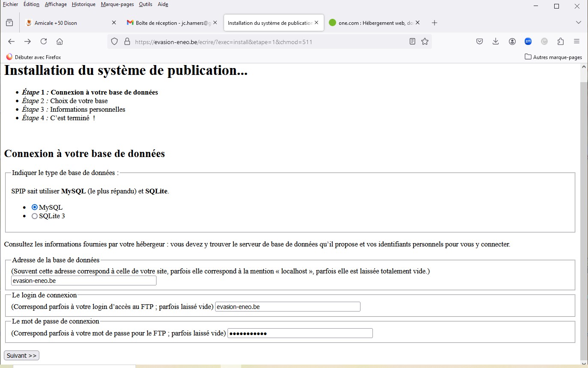Open the Historique menu

(84, 4)
